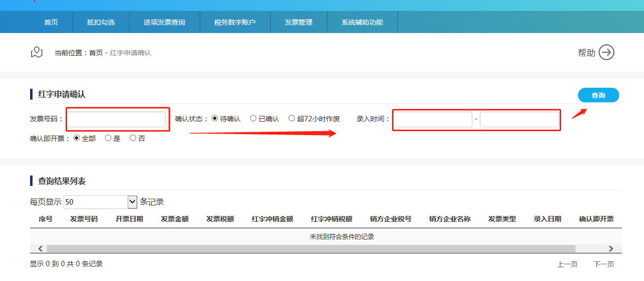
Task: Go to 下一页 of results
Action: coord(604,264)
